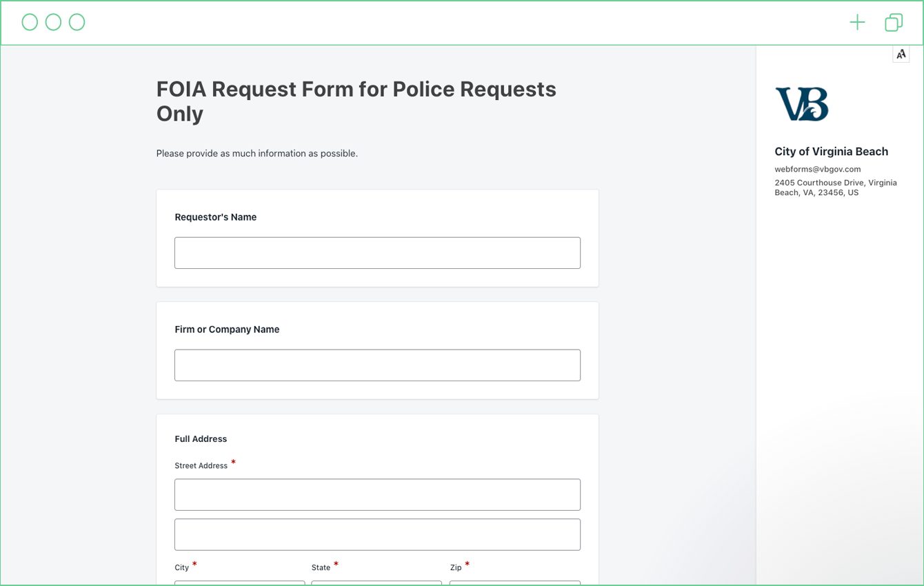Click the plus icon to add a new tab

tap(857, 23)
